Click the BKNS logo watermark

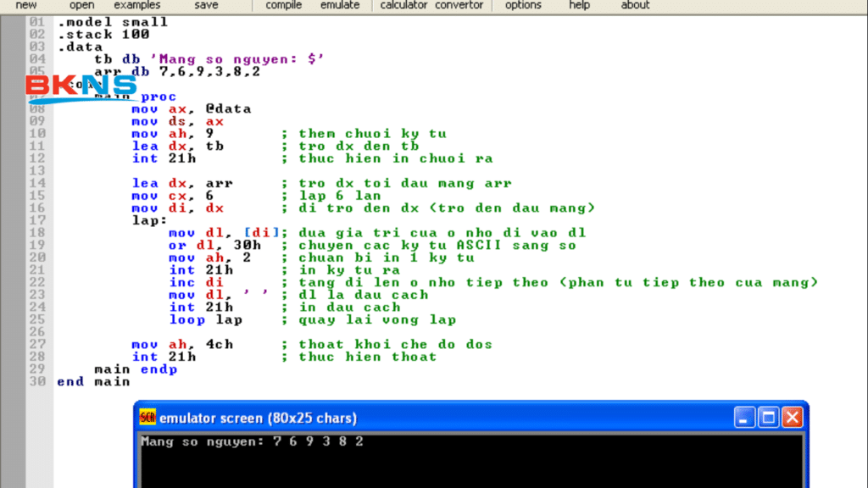(81, 89)
